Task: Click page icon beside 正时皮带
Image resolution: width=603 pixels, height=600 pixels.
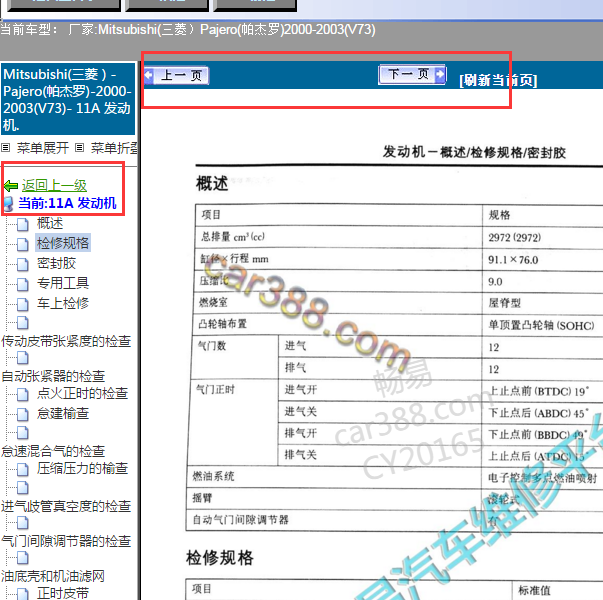Action: (23, 593)
